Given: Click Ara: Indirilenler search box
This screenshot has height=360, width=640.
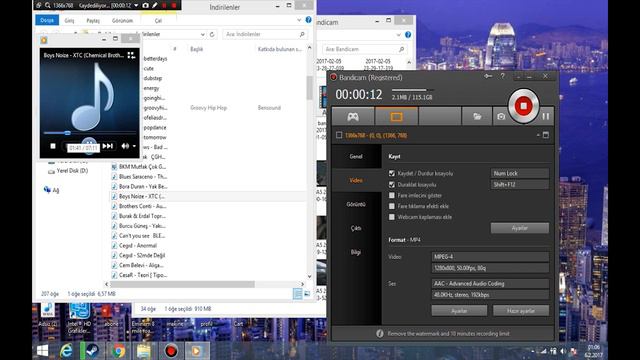Looking at the screenshot, I should pyautogui.click(x=265, y=34).
